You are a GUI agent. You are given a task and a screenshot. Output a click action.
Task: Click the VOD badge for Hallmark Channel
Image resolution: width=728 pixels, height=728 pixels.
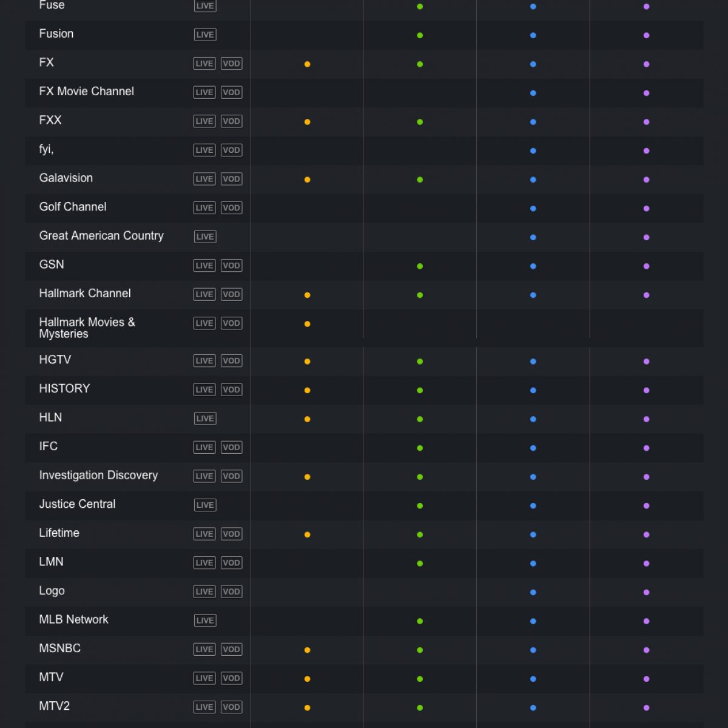pos(231,294)
